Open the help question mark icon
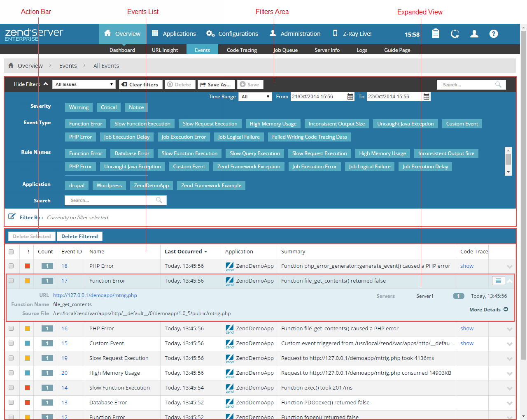 [x=494, y=34]
